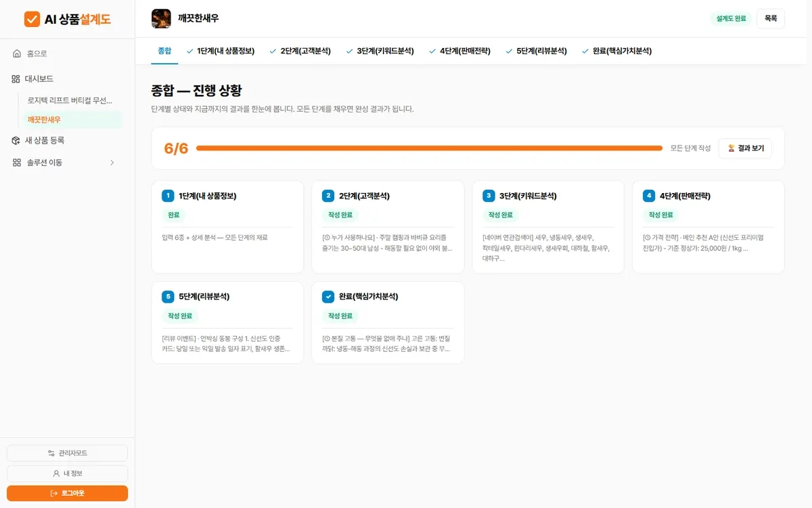Click the checkmark before the 완료(핵심가치분석) tab
The image size is (812, 508).
coord(585,51)
